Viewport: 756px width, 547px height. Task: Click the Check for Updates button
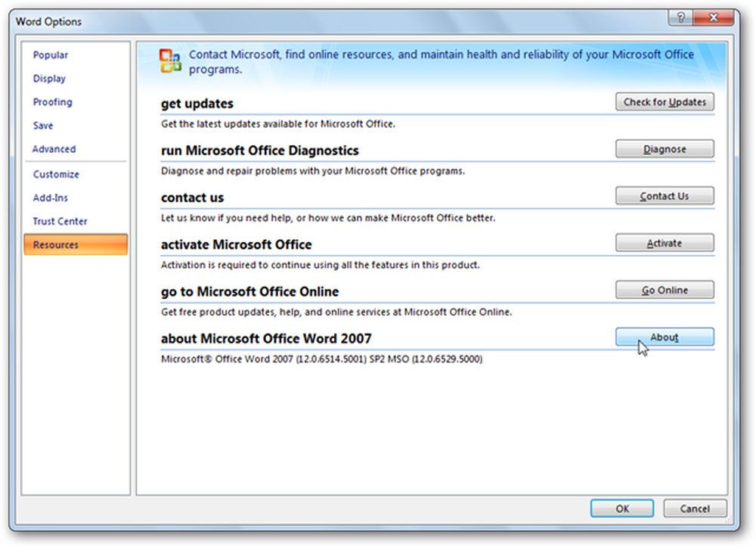[x=665, y=102]
